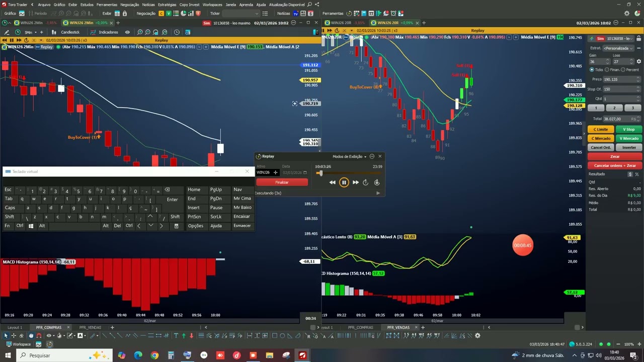
Task: Click the V Mercado button
Action: tap(629, 138)
